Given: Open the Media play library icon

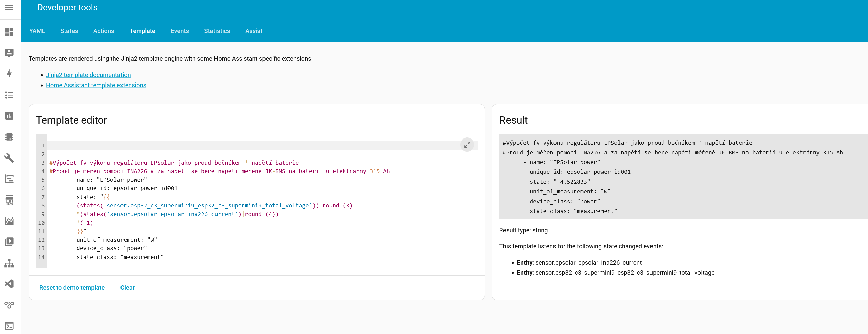Looking at the screenshot, I should coord(9,242).
